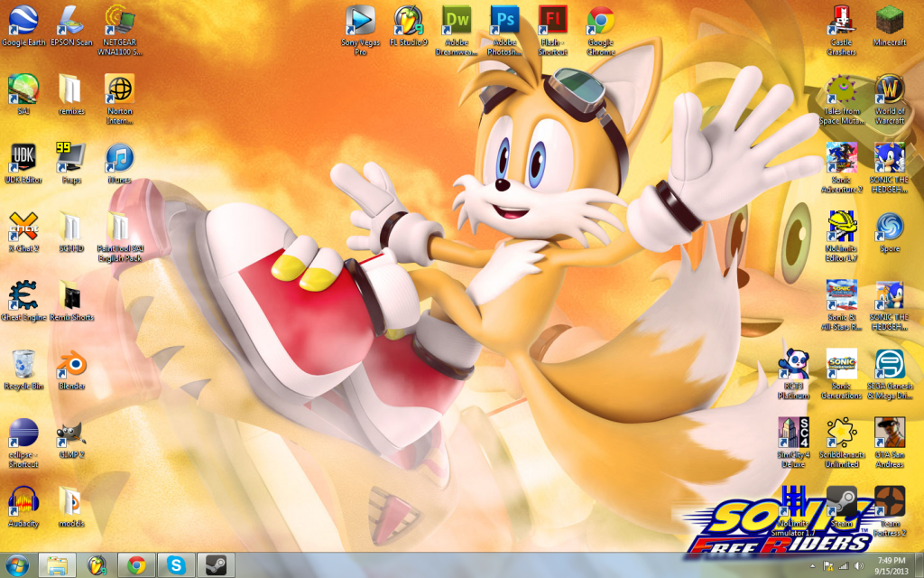Launch EPSON Scan from the desktop
The height and width of the screenshot is (578, 924).
tap(71, 26)
